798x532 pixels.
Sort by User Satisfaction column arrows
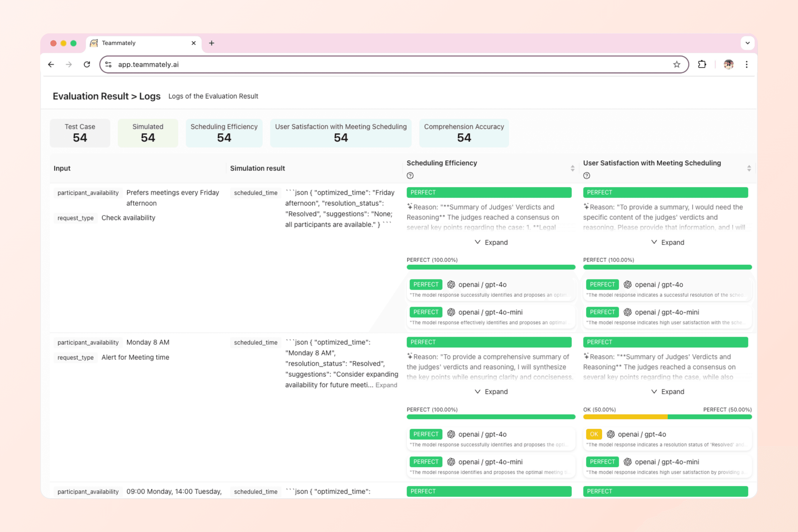point(749,168)
